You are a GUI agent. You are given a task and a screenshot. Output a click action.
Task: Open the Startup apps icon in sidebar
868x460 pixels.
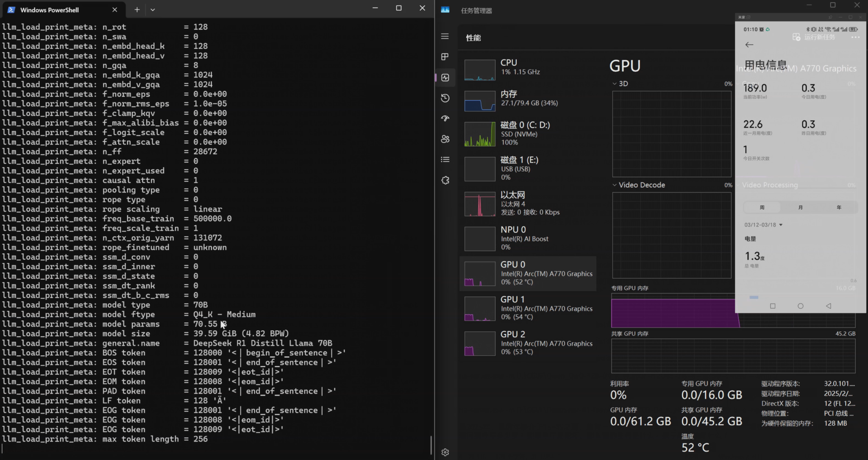click(445, 118)
